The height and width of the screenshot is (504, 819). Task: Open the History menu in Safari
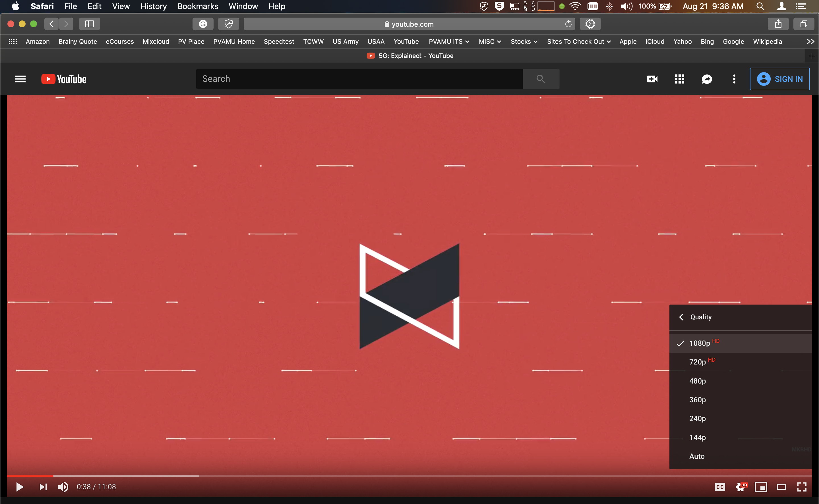pos(154,6)
